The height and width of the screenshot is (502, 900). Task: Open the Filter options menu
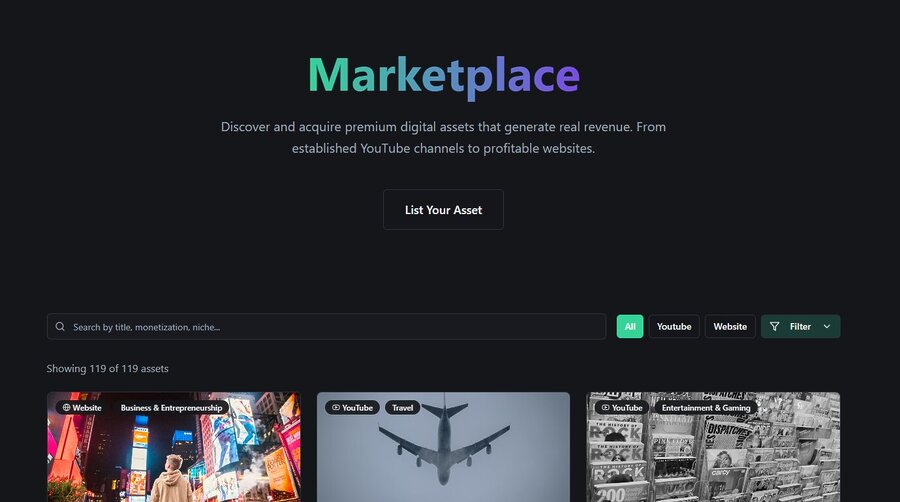(800, 327)
